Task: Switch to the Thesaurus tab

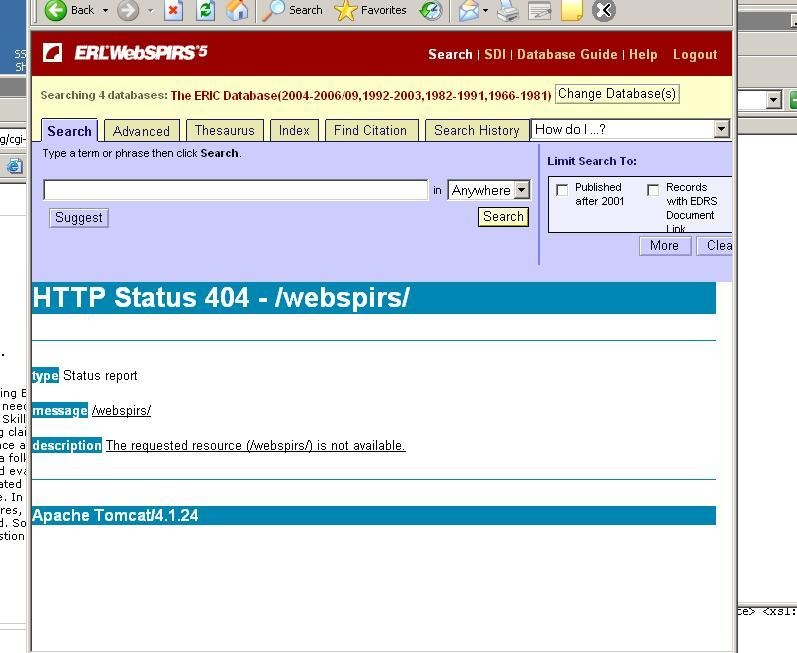Action: click(225, 131)
